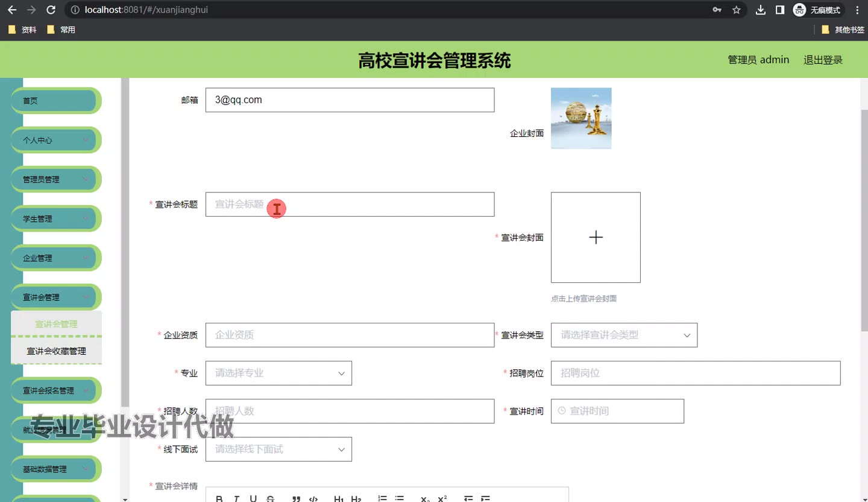
Task: Toggle strikethrough in the 宣讲会详情 editor
Action: click(270, 499)
